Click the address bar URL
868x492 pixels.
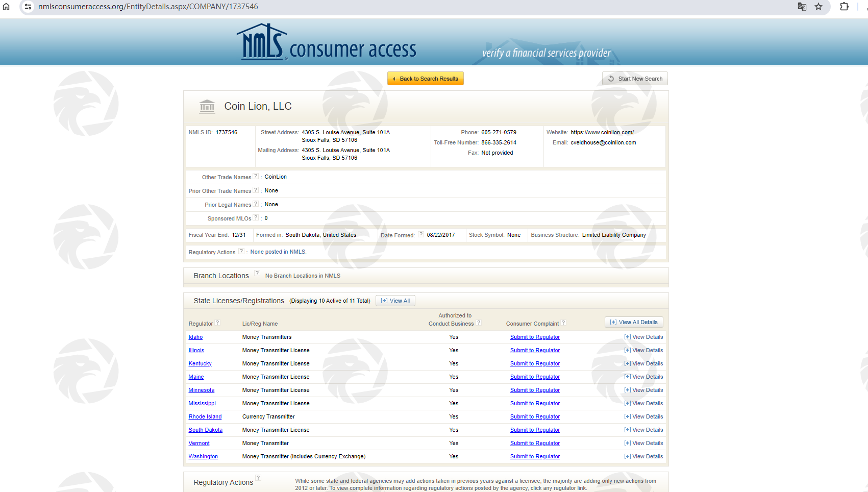[148, 7]
